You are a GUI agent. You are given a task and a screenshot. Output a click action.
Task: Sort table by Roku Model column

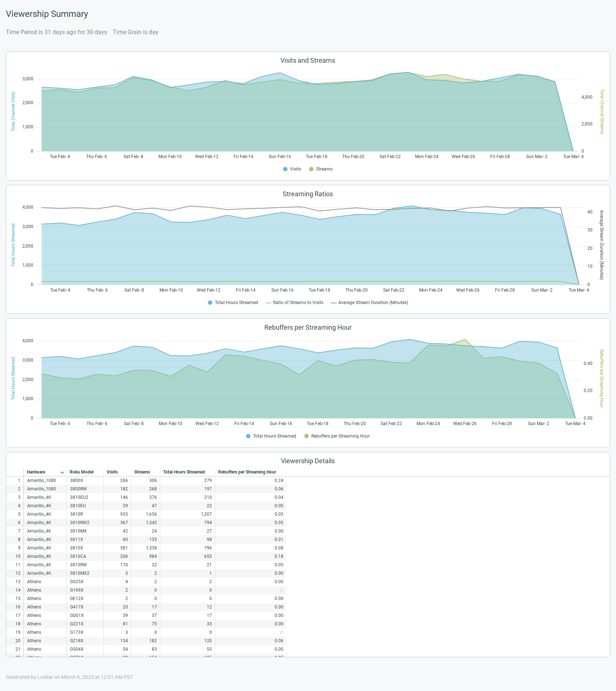[81, 472]
